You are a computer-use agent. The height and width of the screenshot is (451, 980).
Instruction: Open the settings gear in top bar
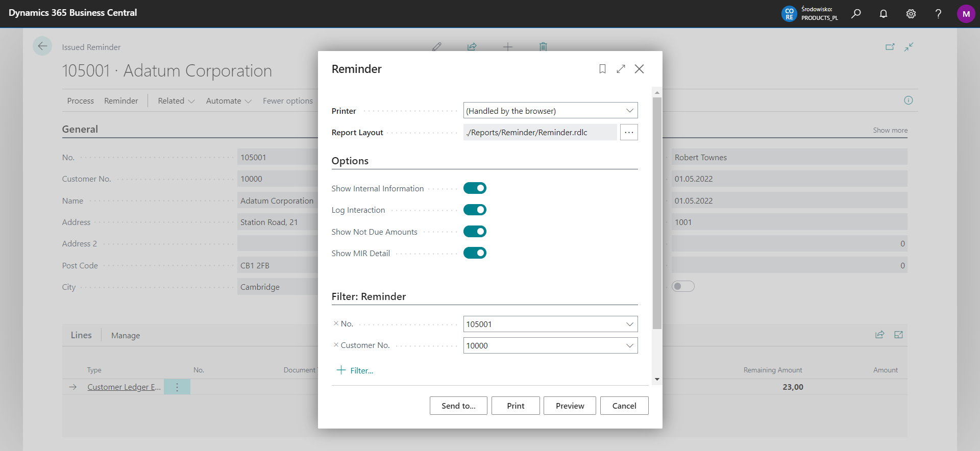click(911, 14)
